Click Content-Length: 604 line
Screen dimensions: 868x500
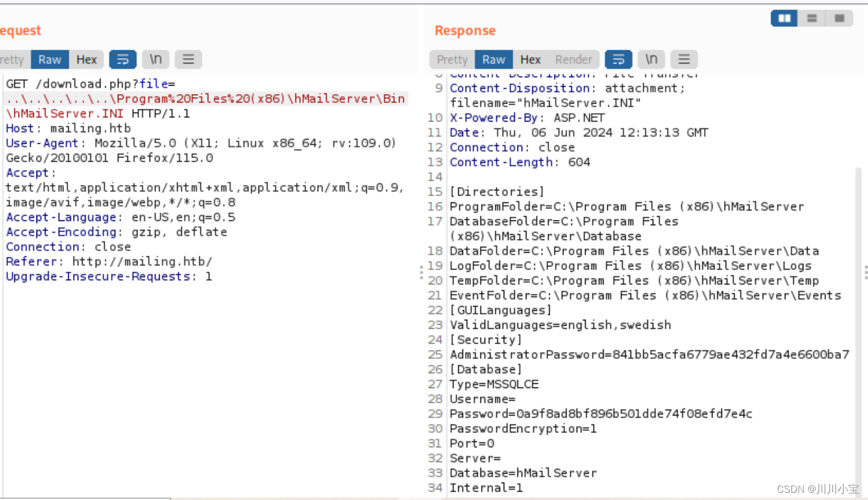(x=520, y=162)
